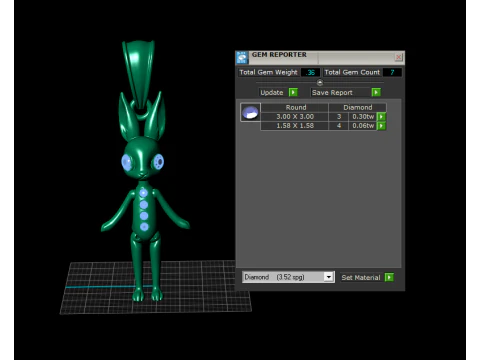Click the Set Material label
The height and width of the screenshot is (360, 480).
click(361, 277)
